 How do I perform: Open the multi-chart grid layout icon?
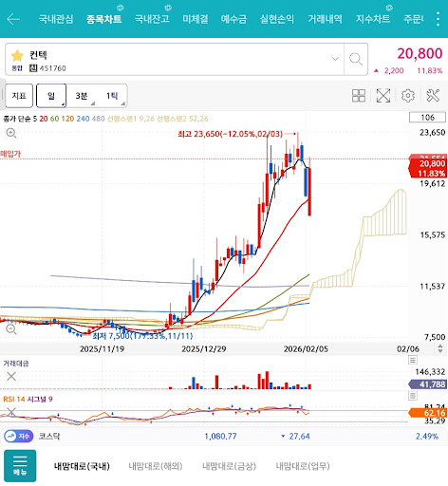pos(359,96)
